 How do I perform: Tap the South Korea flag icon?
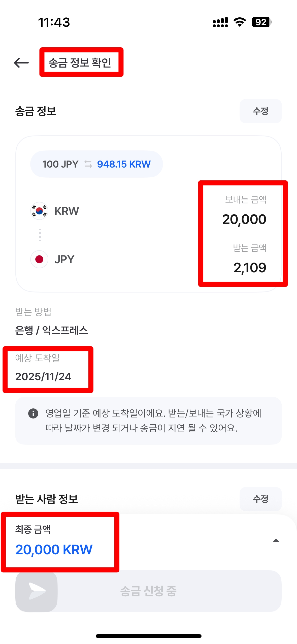[x=39, y=211]
